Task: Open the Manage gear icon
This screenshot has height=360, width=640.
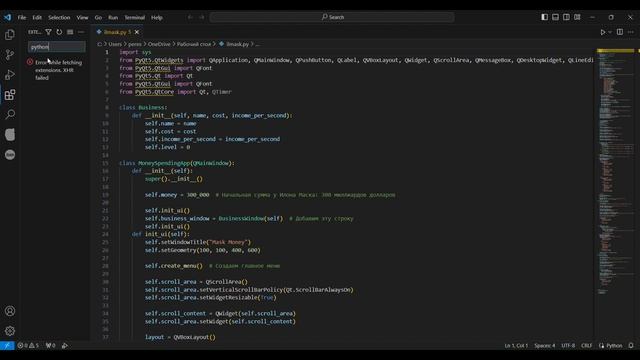Action: coord(10,331)
